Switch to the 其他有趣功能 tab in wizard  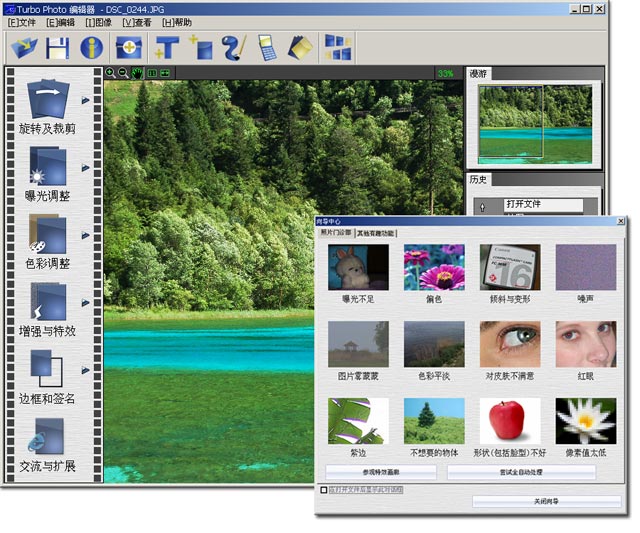[376, 233]
